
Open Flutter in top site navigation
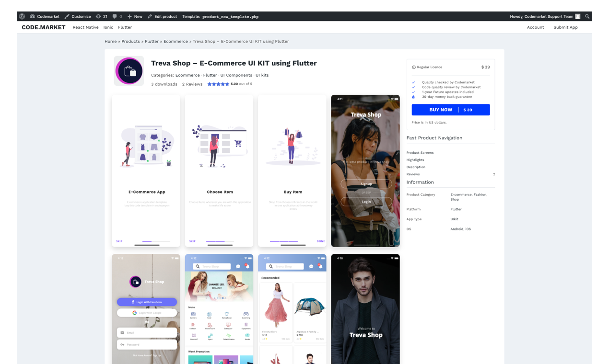[x=125, y=27]
